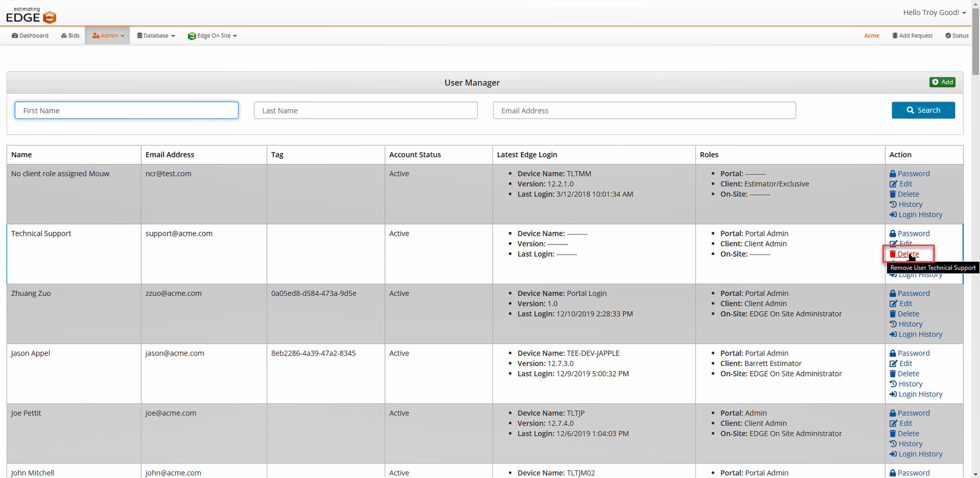
Task: Click the Latest Edge Login column header
Action: pyautogui.click(x=594, y=155)
